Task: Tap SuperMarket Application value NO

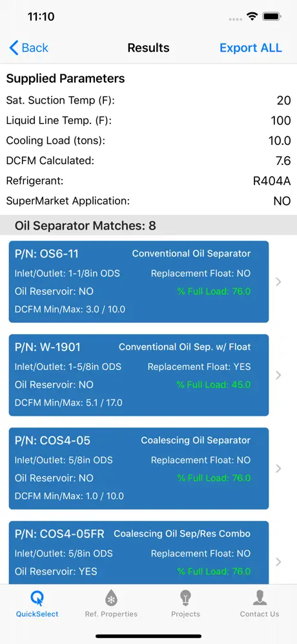Action: [x=282, y=201]
